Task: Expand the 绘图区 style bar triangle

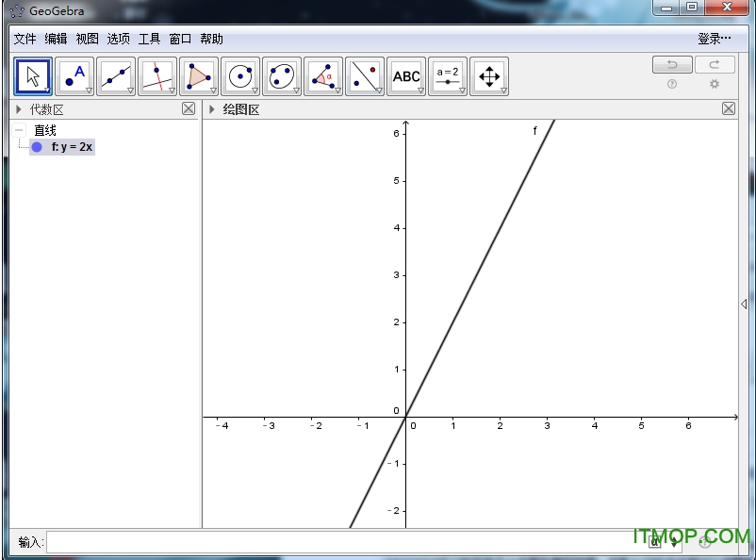Action: coord(212,109)
